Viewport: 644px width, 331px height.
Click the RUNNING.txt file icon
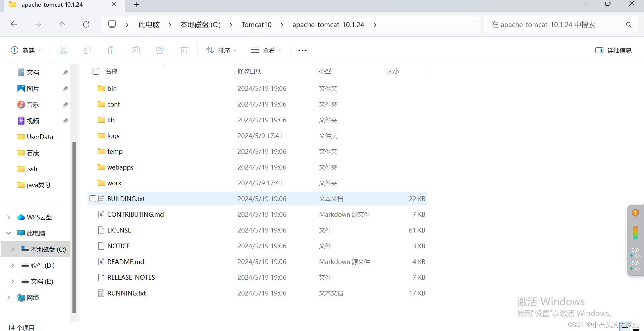point(101,293)
